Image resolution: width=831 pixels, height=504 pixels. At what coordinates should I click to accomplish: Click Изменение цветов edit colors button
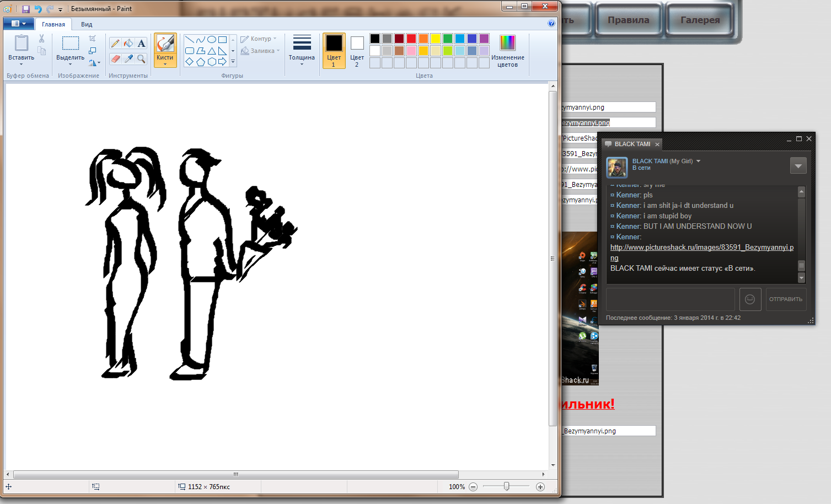(x=507, y=51)
